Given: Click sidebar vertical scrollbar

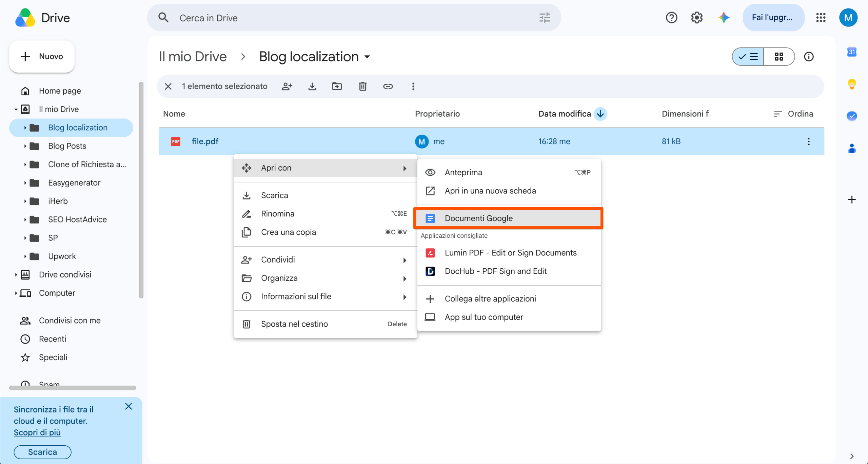Looking at the screenshot, I should pos(141,190).
